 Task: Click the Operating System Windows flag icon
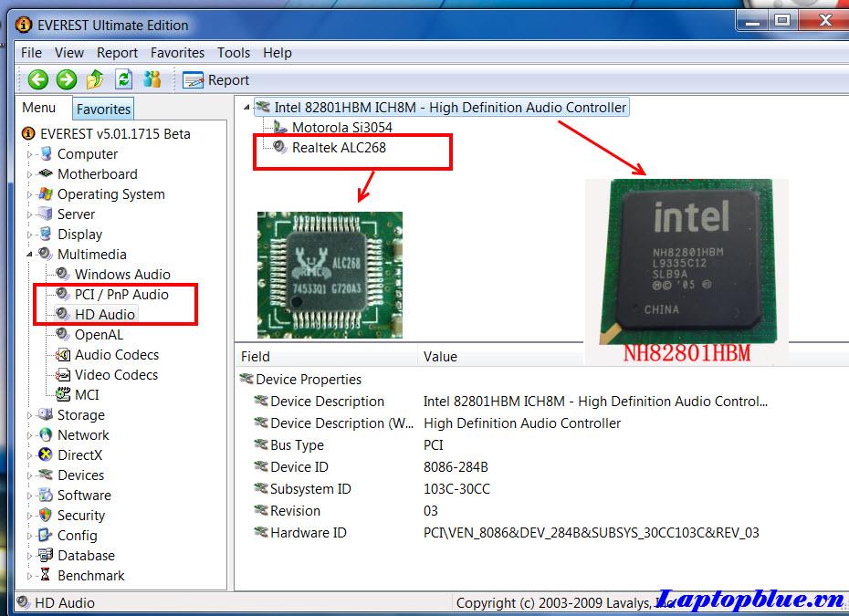click(46, 193)
